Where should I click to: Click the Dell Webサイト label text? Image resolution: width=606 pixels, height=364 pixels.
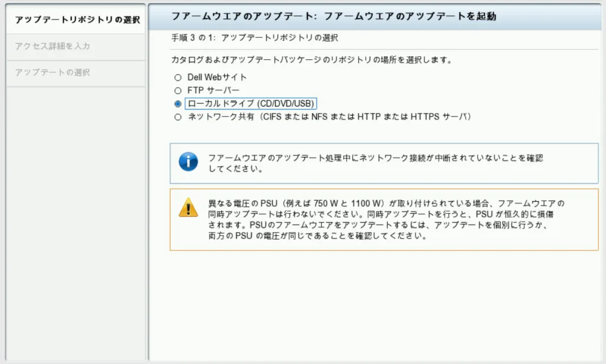(217, 78)
